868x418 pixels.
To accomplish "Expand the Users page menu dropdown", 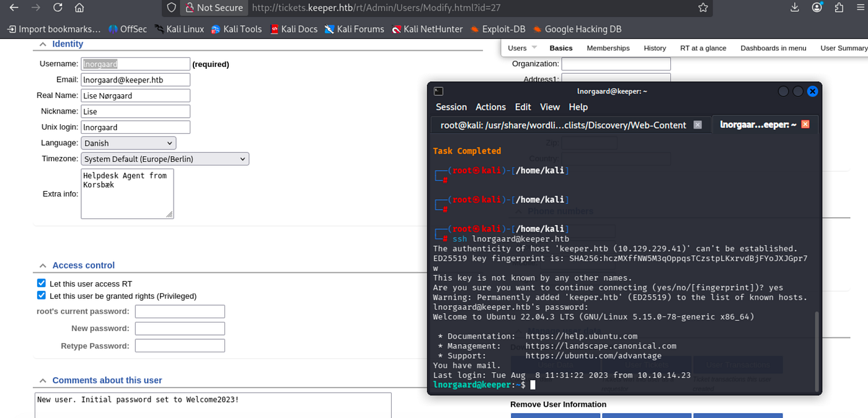I will [x=521, y=48].
